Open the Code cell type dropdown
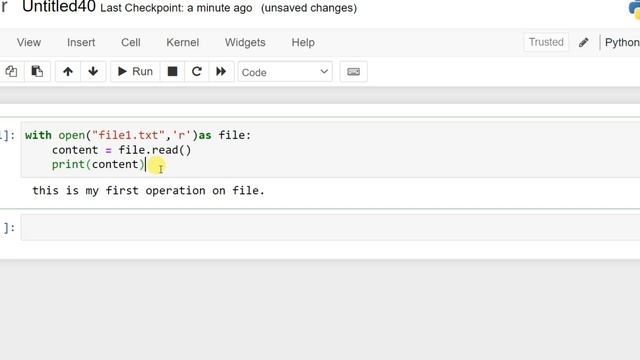Screen dimensions: 640x360 285,72
